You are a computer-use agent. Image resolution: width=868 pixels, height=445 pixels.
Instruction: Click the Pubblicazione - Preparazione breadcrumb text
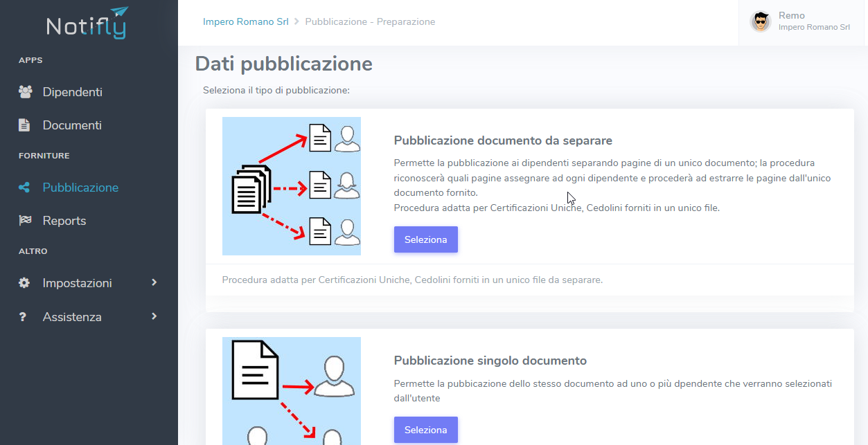tap(370, 21)
